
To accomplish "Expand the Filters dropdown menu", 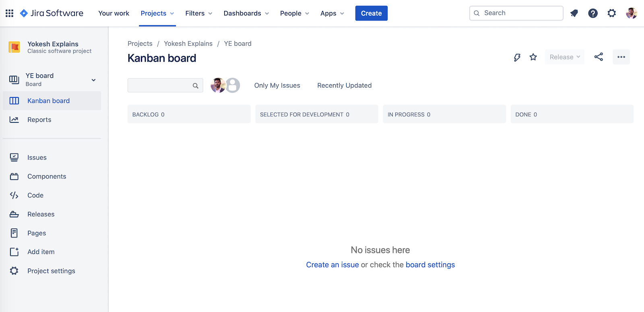I will coord(199,13).
